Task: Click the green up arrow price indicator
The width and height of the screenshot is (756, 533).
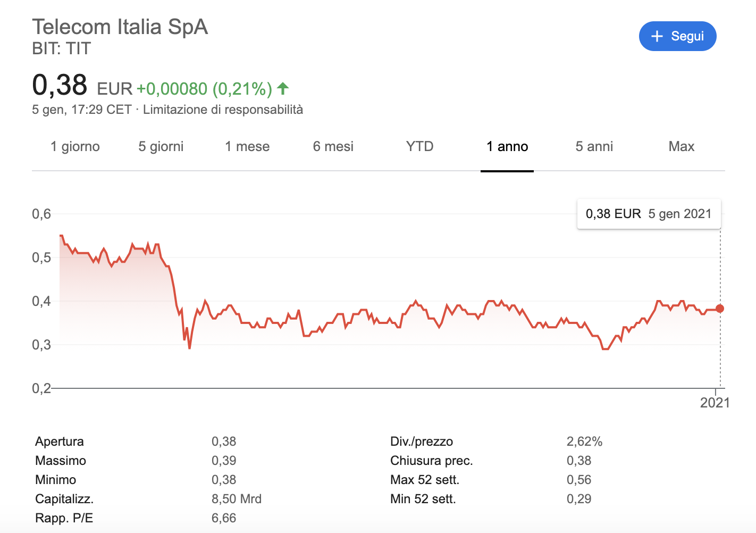Action: pyautogui.click(x=283, y=88)
